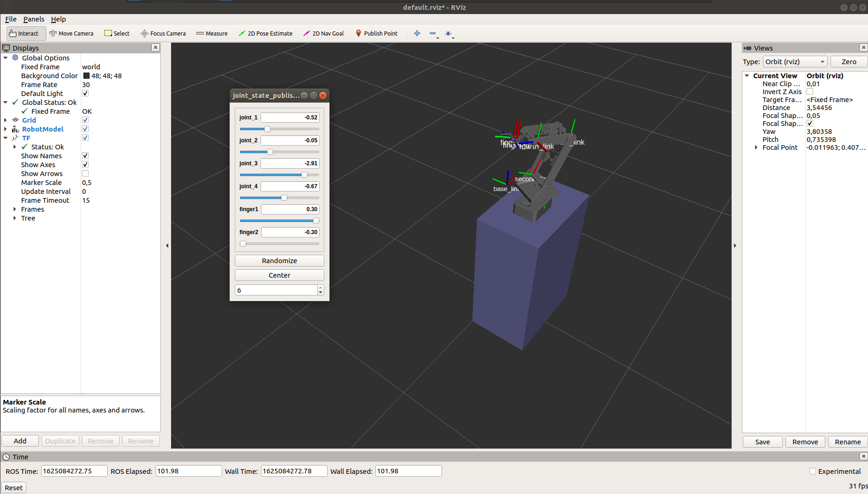
Task: Select the Interact tool
Action: click(x=24, y=33)
